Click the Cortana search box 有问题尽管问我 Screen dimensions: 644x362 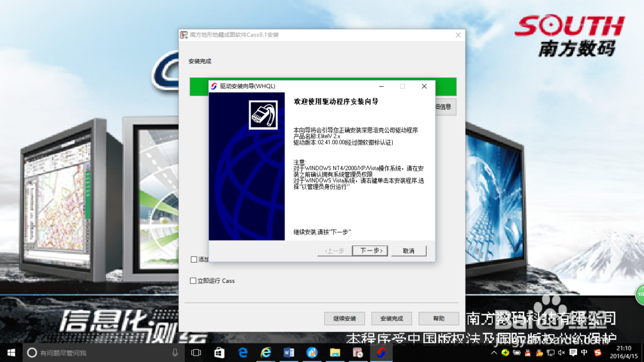pyautogui.click(x=102, y=352)
